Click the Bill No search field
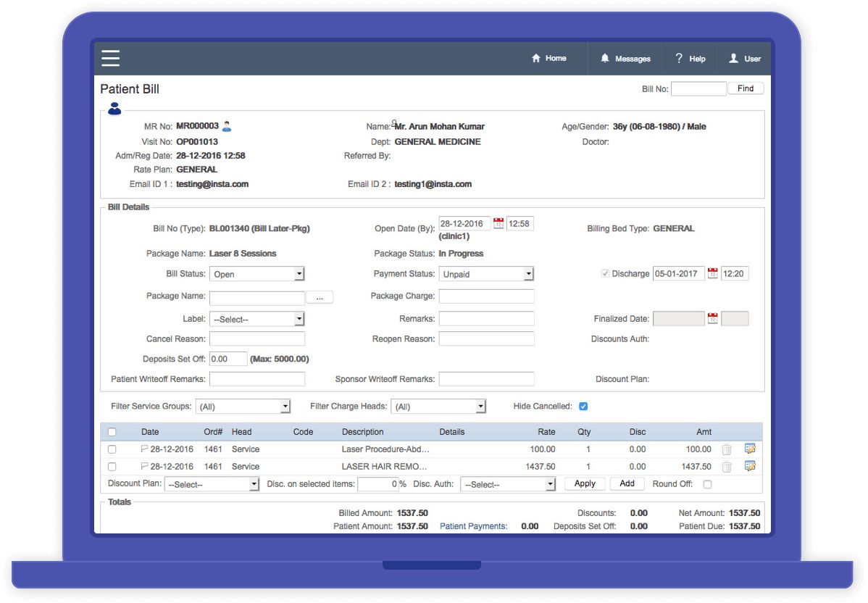 [698, 88]
